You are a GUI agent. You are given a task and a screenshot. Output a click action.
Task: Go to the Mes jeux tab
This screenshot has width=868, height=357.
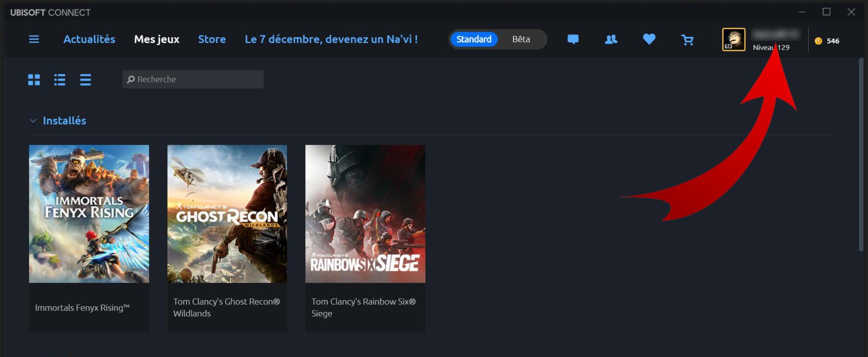coord(157,39)
